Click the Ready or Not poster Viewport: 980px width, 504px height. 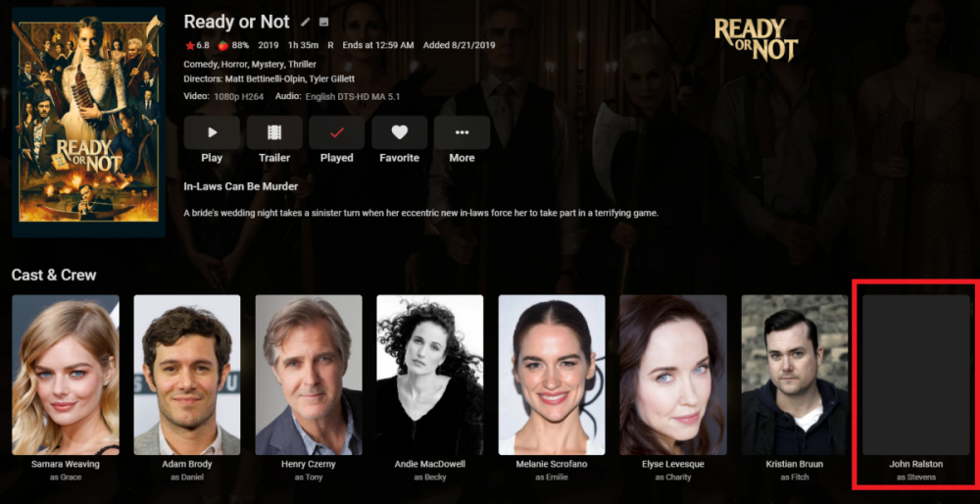point(89,121)
